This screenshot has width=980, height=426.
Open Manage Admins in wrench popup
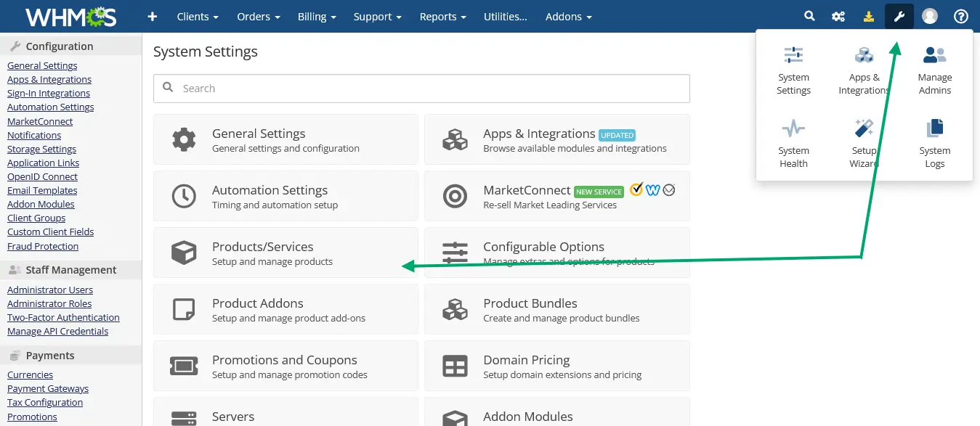(934, 70)
